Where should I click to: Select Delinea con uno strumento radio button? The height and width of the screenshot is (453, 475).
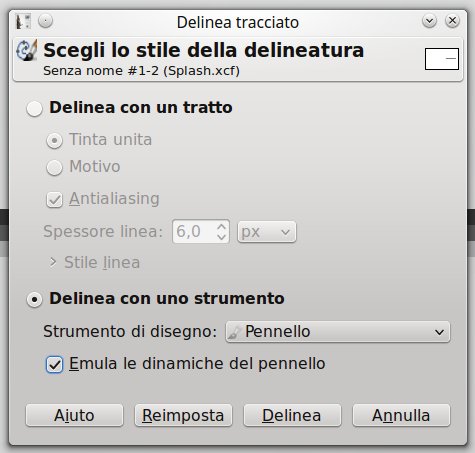(34, 299)
